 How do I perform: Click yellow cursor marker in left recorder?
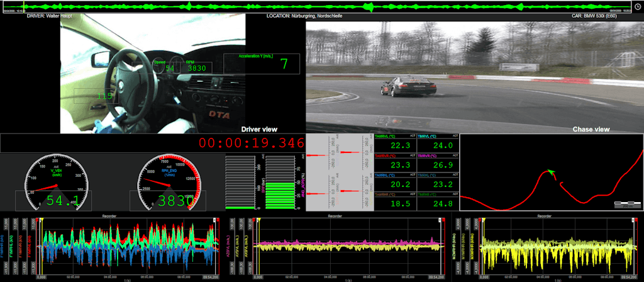(42, 246)
